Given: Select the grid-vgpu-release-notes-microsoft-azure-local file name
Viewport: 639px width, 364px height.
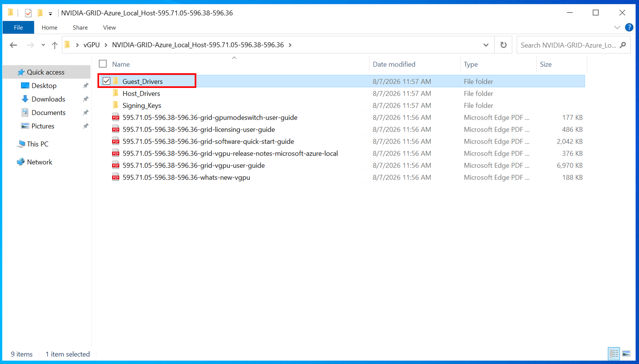Looking at the screenshot, I should coord(230,153).
